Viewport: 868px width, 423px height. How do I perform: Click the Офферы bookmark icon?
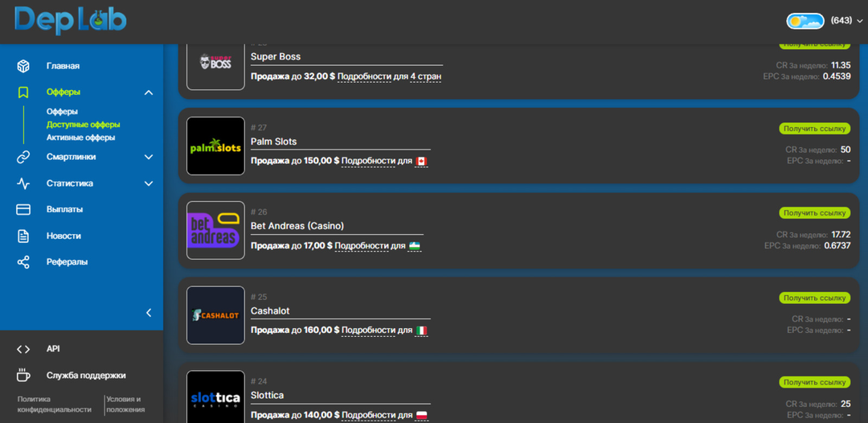(x=23, y=92)
